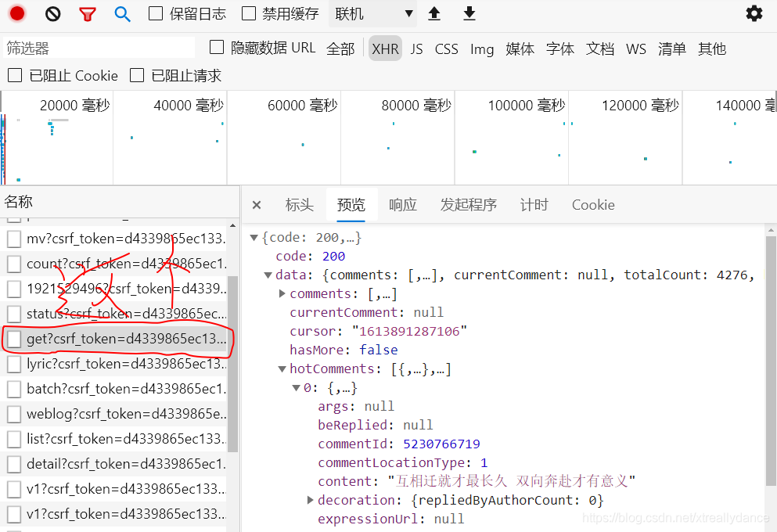
Task: Open network search with magnifier icon
Action: point(122,14)
